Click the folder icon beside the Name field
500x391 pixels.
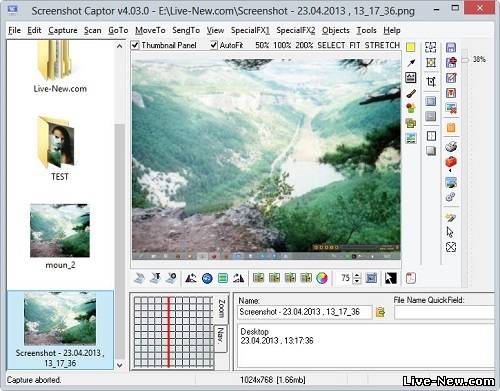coord(380,312)
